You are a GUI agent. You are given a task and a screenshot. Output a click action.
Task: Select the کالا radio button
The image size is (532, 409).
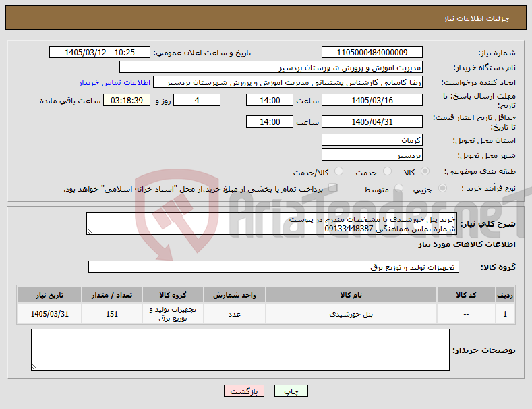[x=425, y=171]
